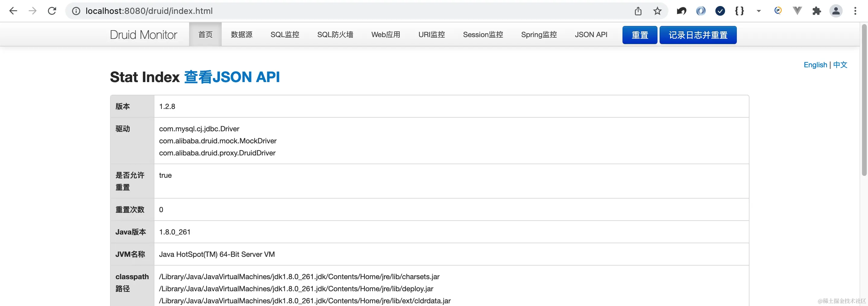Open the 查看JSON API heading link

232,77
